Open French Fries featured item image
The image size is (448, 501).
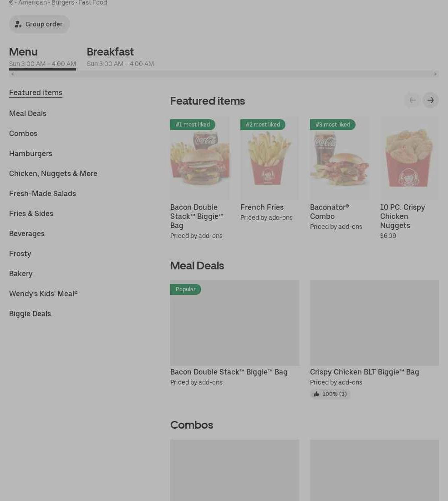[x=269, y=158]
